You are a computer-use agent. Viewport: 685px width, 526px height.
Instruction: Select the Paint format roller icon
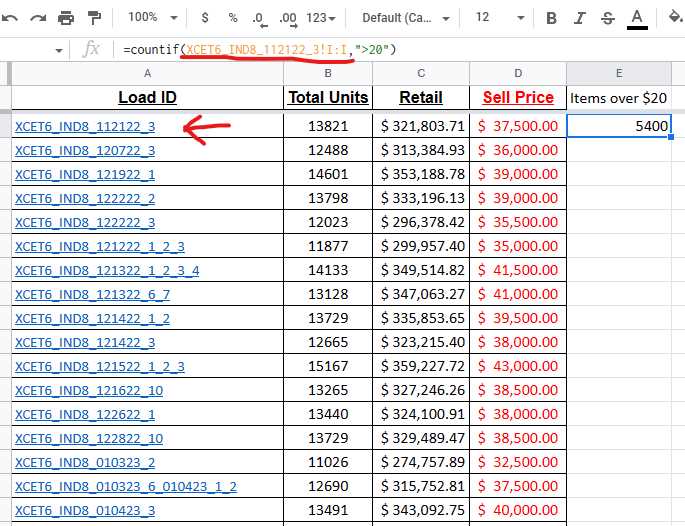[x=94, y=18]
